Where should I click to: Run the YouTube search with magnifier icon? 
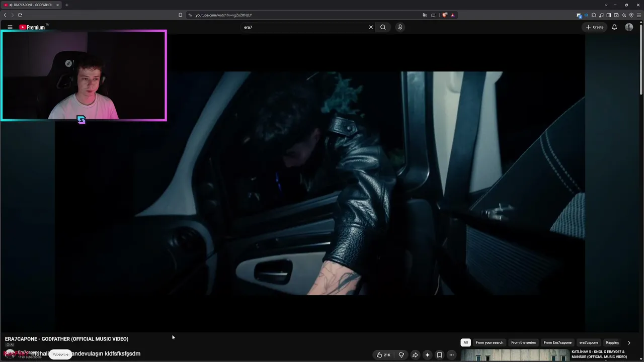coord(383,27)
